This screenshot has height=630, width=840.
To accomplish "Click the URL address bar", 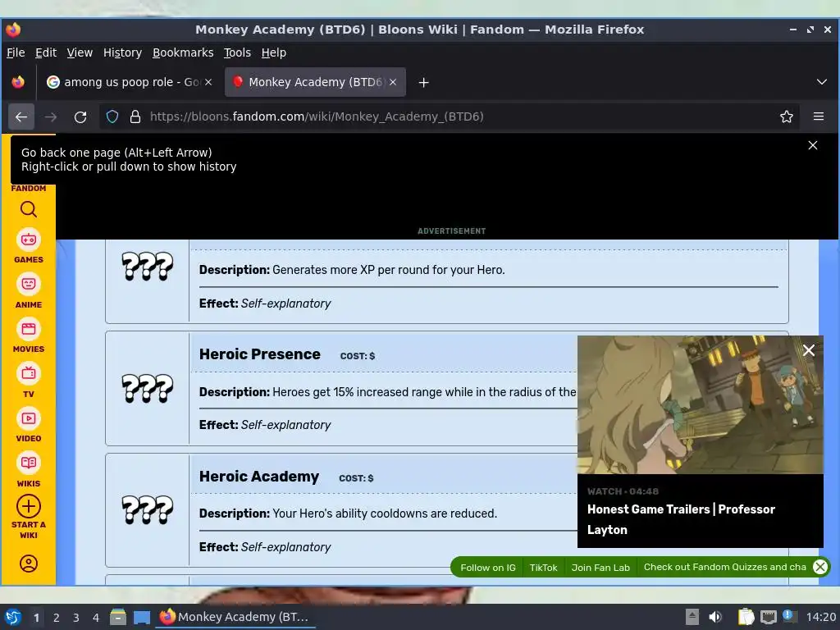I will point(449,116).
